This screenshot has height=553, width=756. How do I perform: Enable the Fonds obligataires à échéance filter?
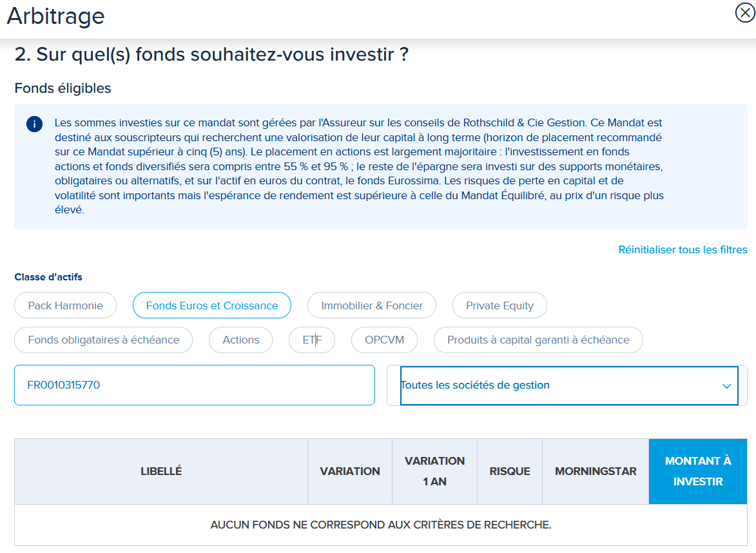[x=104, y=340]
